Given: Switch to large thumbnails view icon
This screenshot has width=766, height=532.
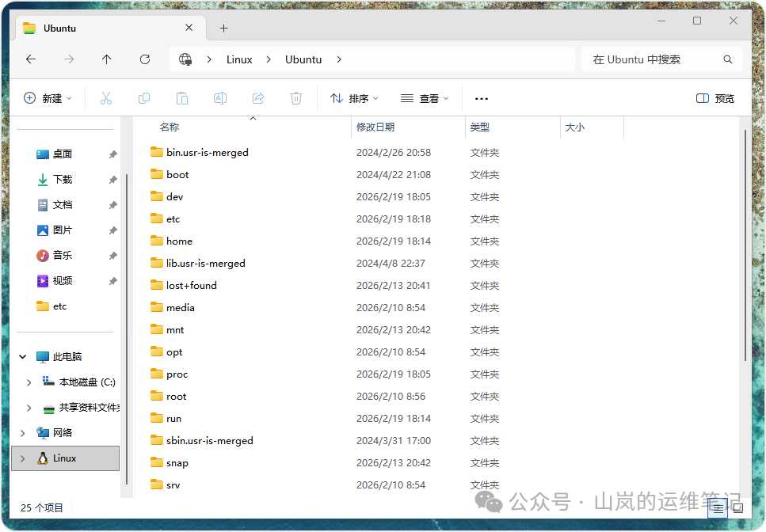Looking at the screenshot, I should tap(738, 508).
